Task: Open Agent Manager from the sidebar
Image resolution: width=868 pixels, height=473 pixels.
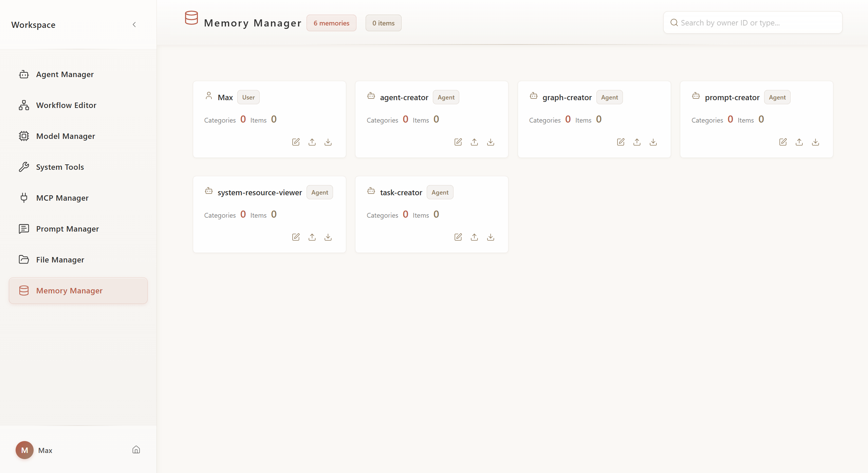Action: tap(65, 74)
